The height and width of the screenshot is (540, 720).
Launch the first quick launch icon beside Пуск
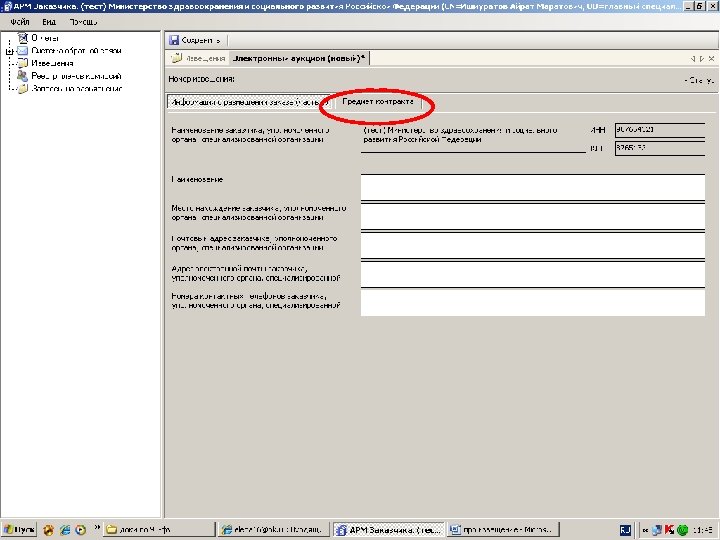(x=48, y=530)
